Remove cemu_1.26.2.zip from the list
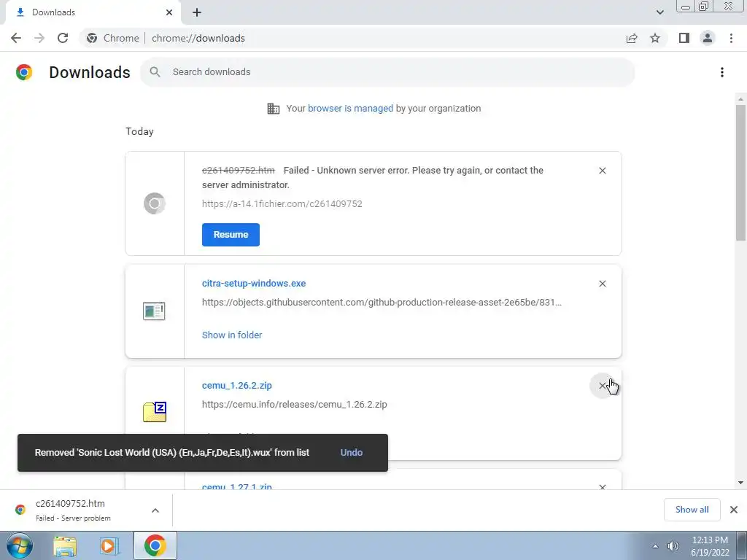 pos(602,386)
